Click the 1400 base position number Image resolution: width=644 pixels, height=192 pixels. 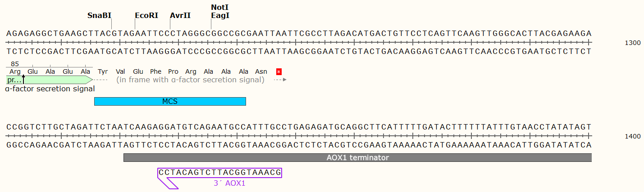[632, 136]
